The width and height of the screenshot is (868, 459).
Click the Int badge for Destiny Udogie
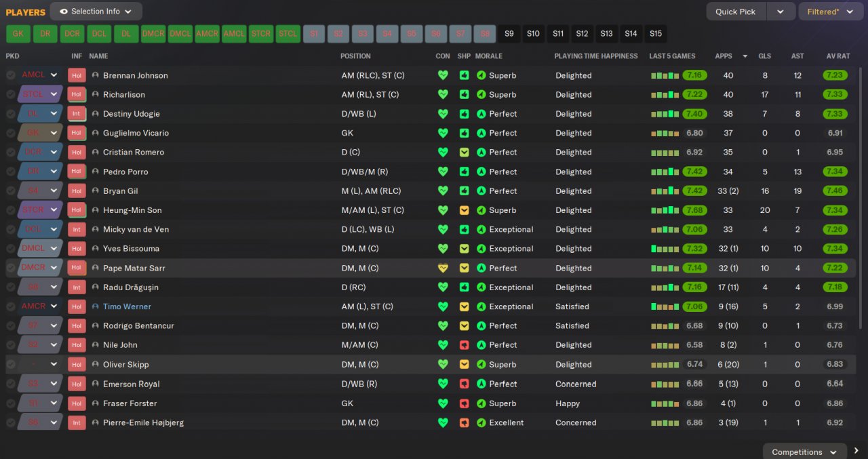click(x=77, y=114)
